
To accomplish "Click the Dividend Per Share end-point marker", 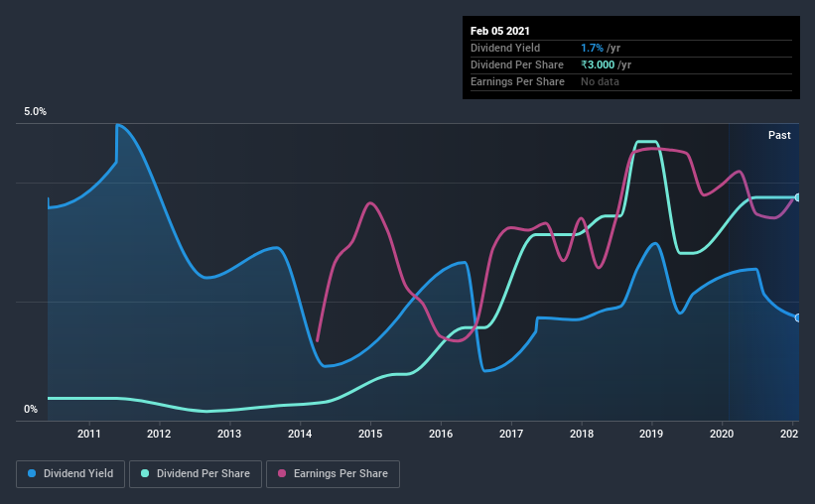I will click(x=798, y=197).
